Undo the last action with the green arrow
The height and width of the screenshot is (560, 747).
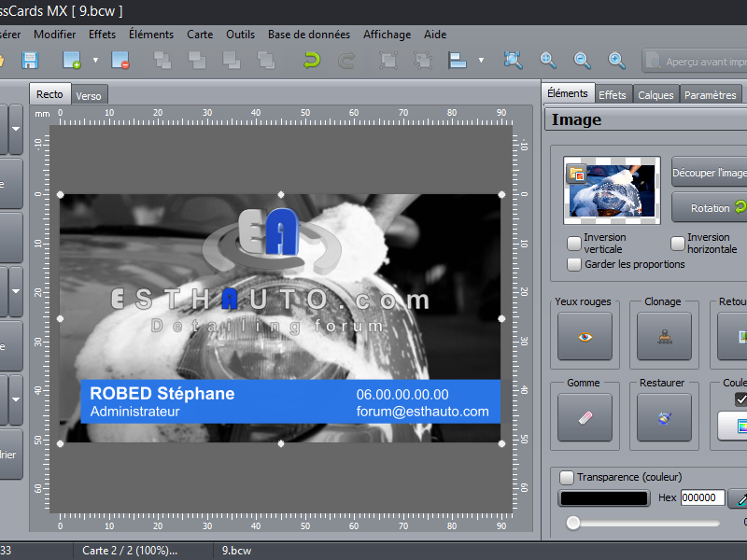coord(312,61)
